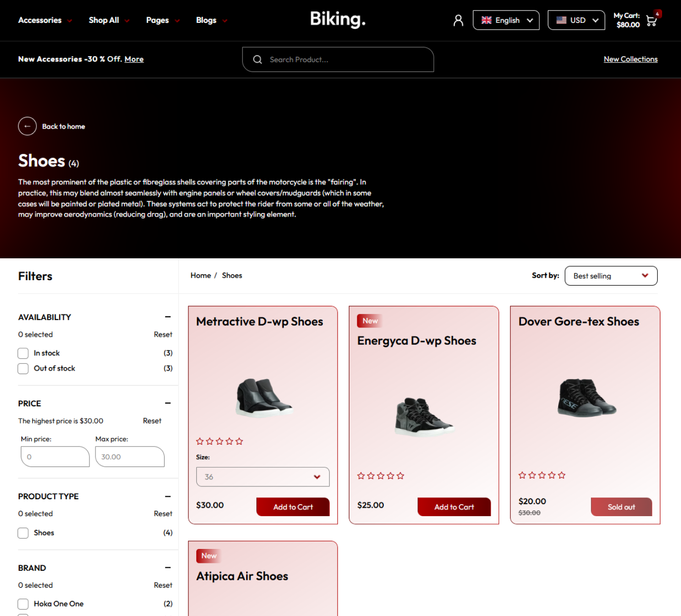
Task: Click the star rating on Metractive D-wp Shoes
Action: (220, 441)
